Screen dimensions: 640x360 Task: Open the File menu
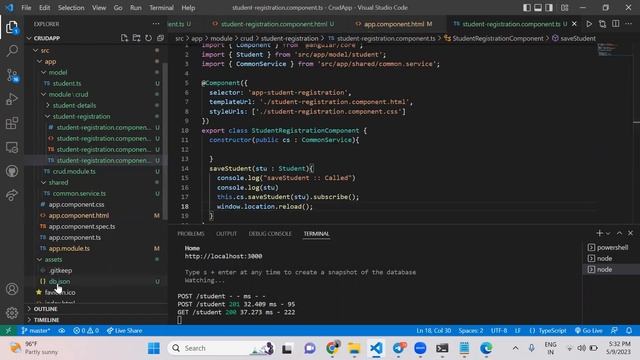pyautogui.click(x=26, y=8)
